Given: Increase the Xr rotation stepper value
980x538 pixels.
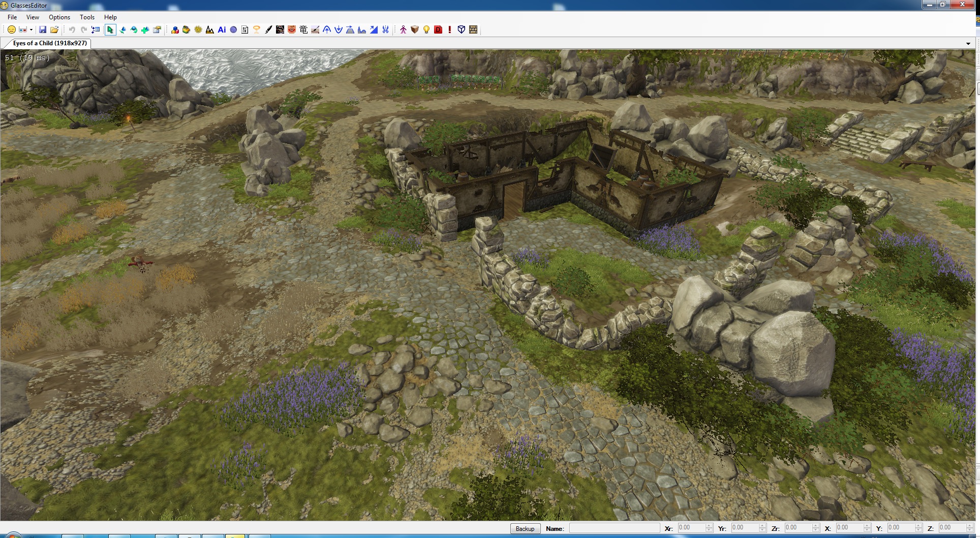Looking at the screenshot, I should pos(709,526).
